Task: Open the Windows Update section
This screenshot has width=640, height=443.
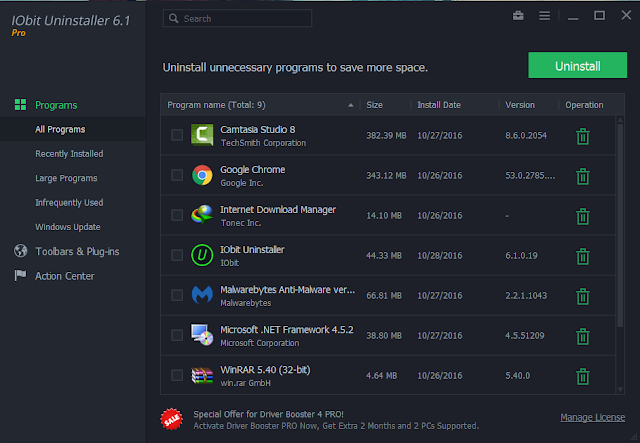Action: point(68,227)
